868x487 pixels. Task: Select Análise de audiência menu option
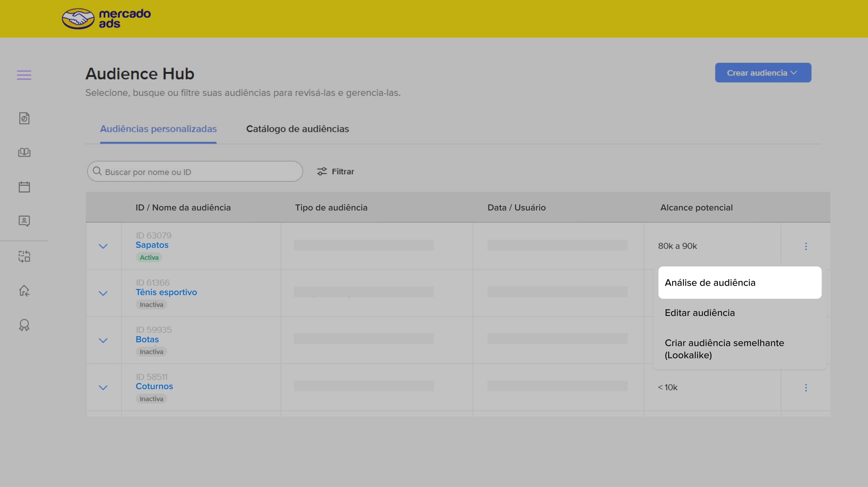click(740, 283)
